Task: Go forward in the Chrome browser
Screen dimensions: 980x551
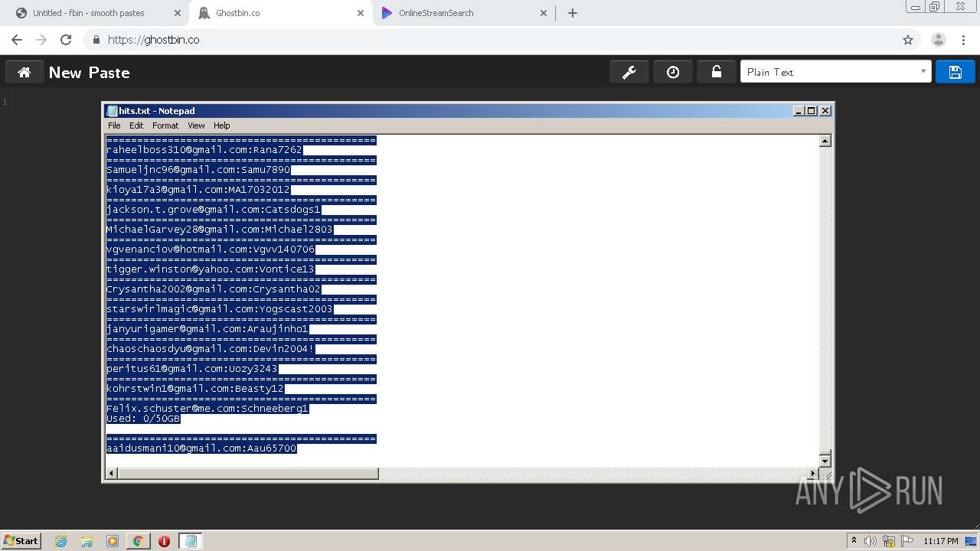Action: tap(41, 40)
